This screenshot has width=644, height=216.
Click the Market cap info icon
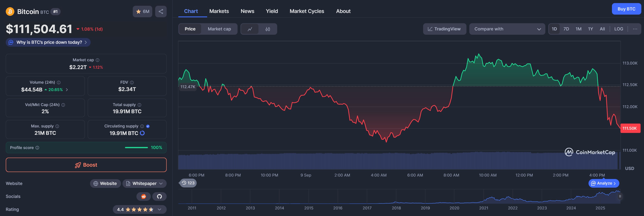click(x=97, y=60)
